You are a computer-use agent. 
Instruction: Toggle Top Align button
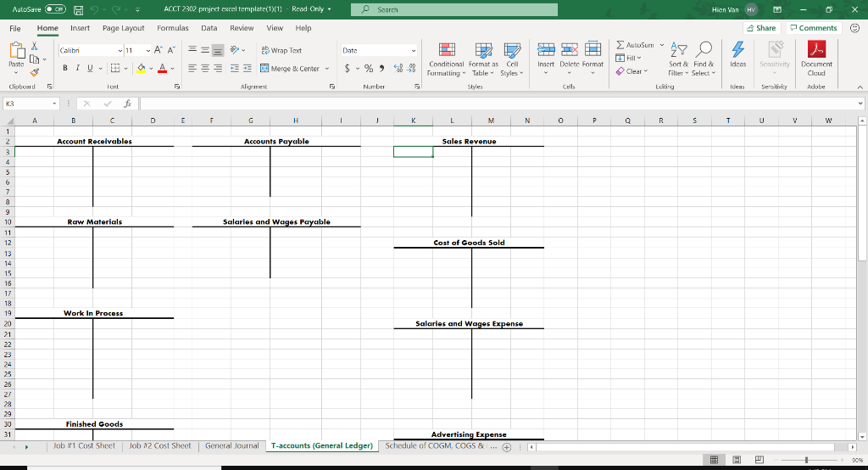(192, 50)
